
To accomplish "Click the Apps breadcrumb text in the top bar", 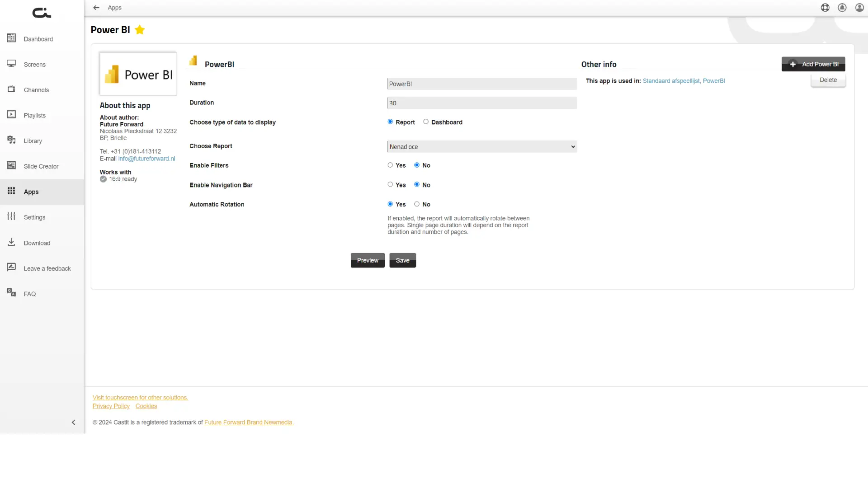I will [114, 8].
